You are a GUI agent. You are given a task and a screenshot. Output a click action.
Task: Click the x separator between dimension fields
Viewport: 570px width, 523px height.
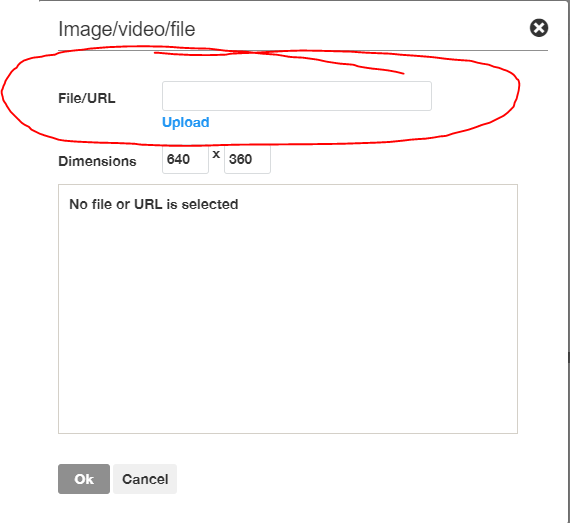coord(216,154)
